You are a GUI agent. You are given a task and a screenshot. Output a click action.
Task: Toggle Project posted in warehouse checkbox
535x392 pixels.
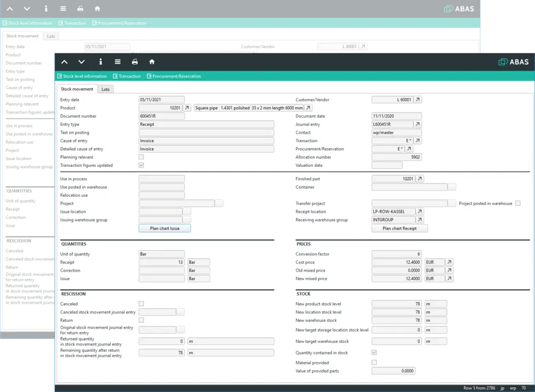tap(518, 203)
